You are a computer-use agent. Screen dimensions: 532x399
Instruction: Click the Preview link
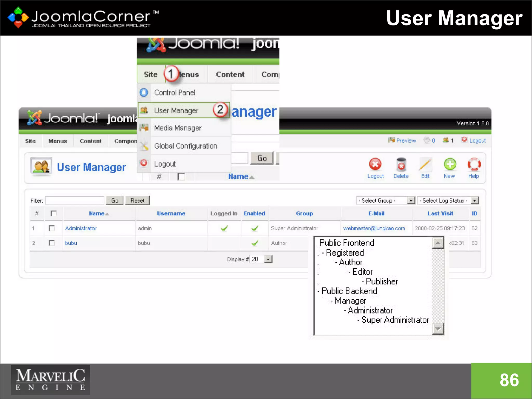click(x=406, y=141)
